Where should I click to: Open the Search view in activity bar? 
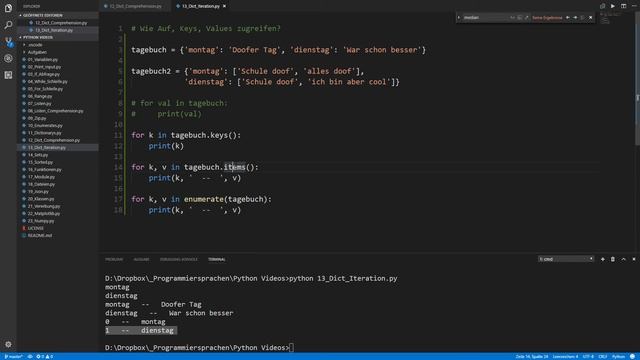click(8, 25)
